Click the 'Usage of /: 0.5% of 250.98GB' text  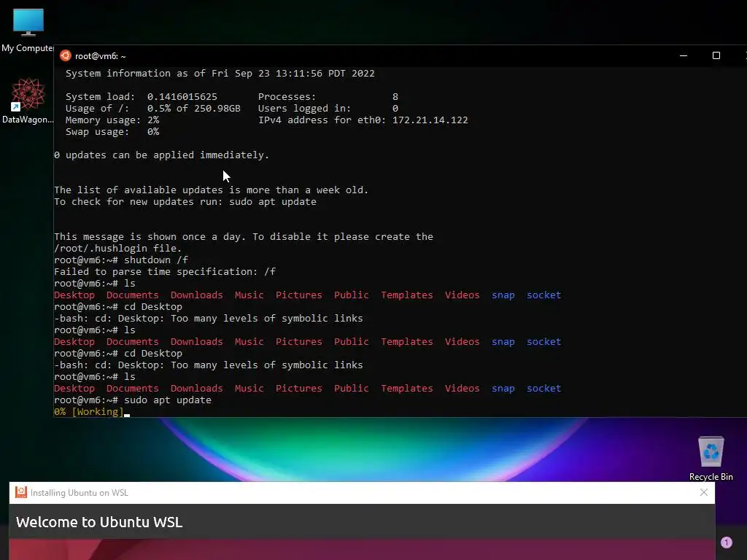click(153, 109)
